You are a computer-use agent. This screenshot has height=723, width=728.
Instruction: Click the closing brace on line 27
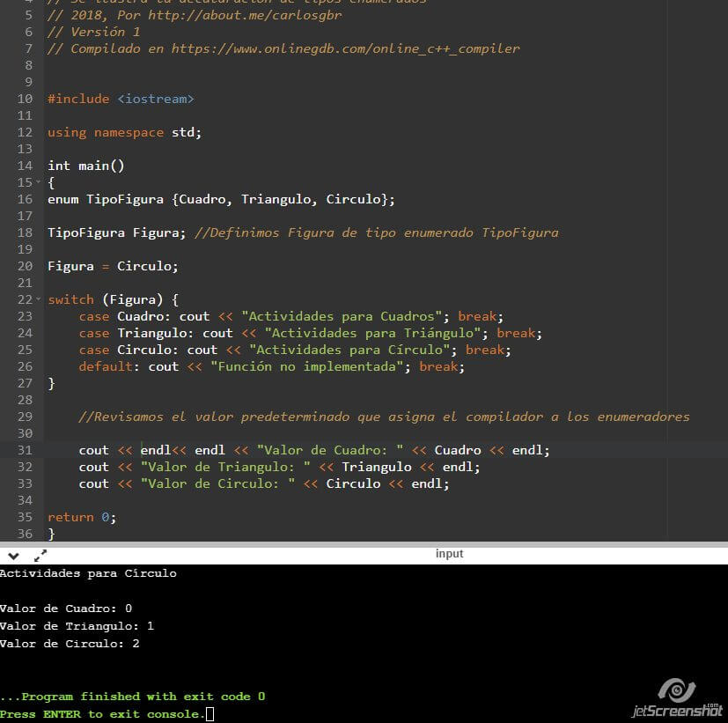click(x=51, y=383)
